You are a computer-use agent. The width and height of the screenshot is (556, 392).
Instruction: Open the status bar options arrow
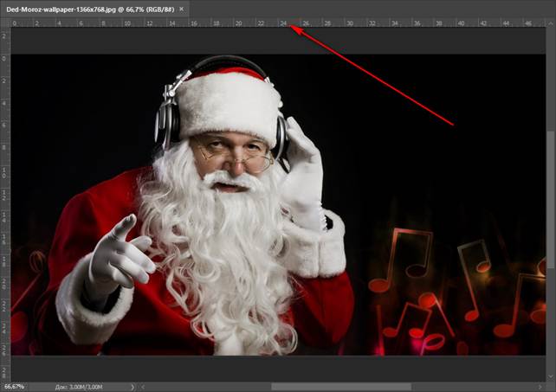(133, 387)
